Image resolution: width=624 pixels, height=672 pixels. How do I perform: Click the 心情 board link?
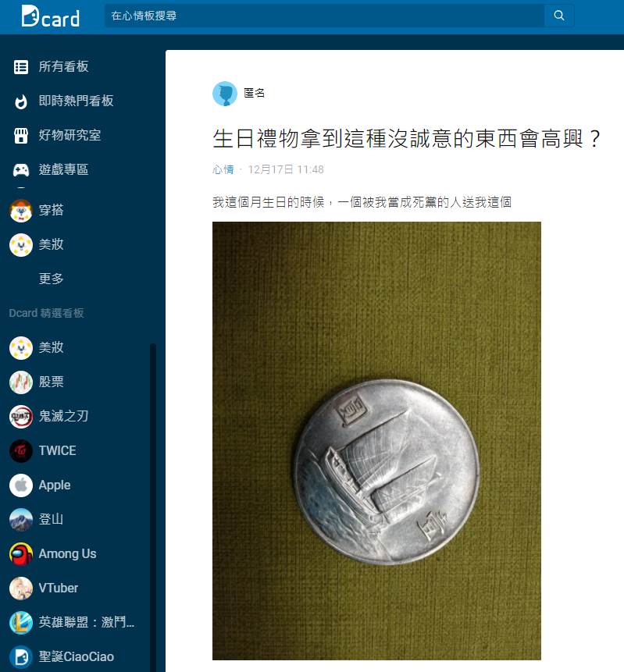tap(223, 169)
